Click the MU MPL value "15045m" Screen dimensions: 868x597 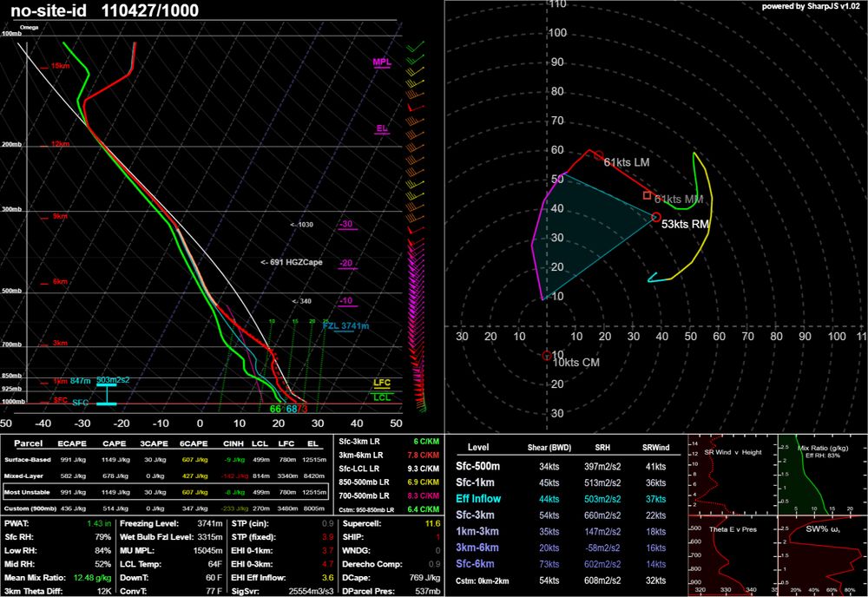(x=208, y=550)
